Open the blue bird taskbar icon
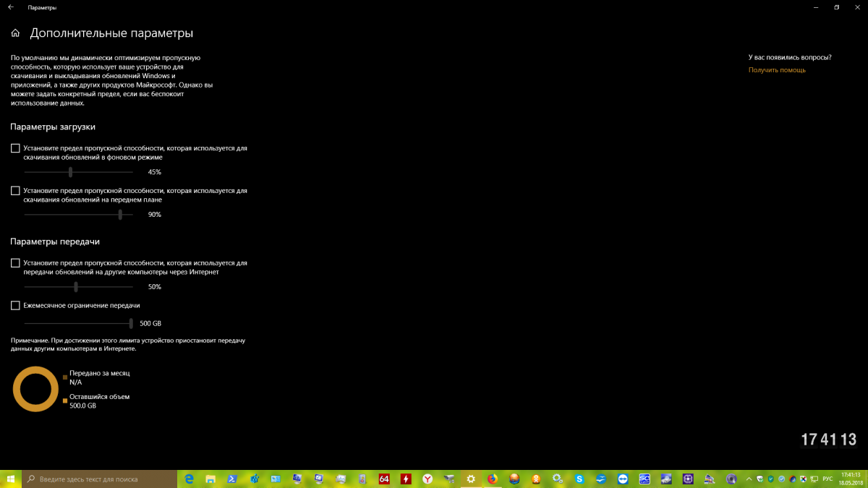 tap(601, 479)
